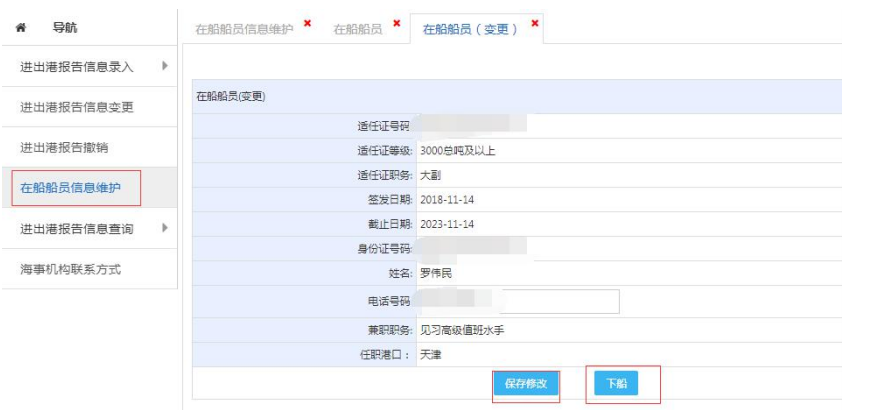Expand the 进出港报告信息录入 submenu arrow
The image size is (869, 410).
(x=164, y=67)
